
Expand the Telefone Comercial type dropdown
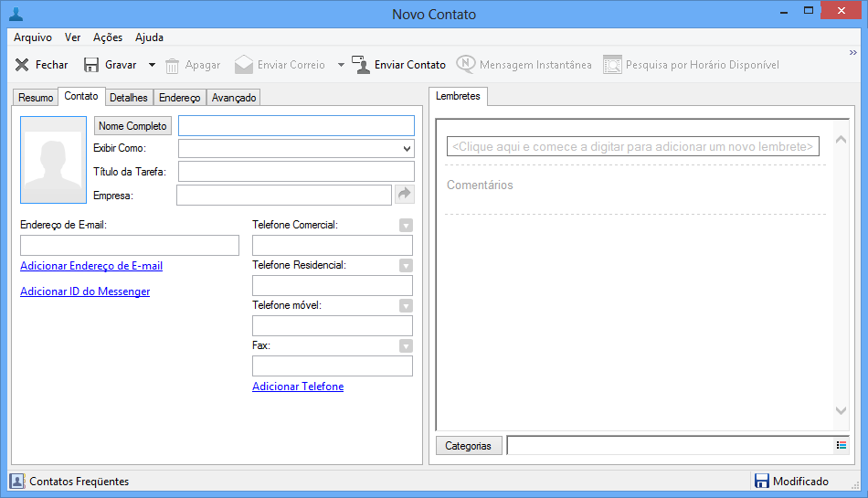click(406, 225)
